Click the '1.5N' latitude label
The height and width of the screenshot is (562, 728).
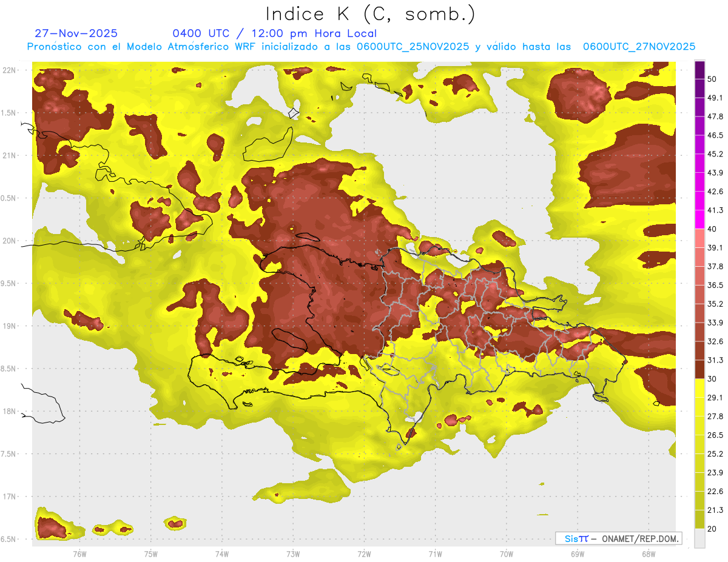coord(9,113)
